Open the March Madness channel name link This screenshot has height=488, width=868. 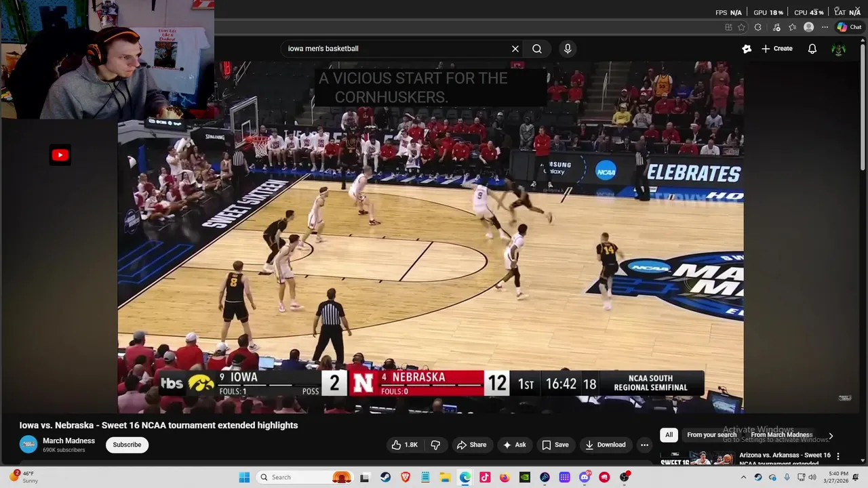point(68,441)
